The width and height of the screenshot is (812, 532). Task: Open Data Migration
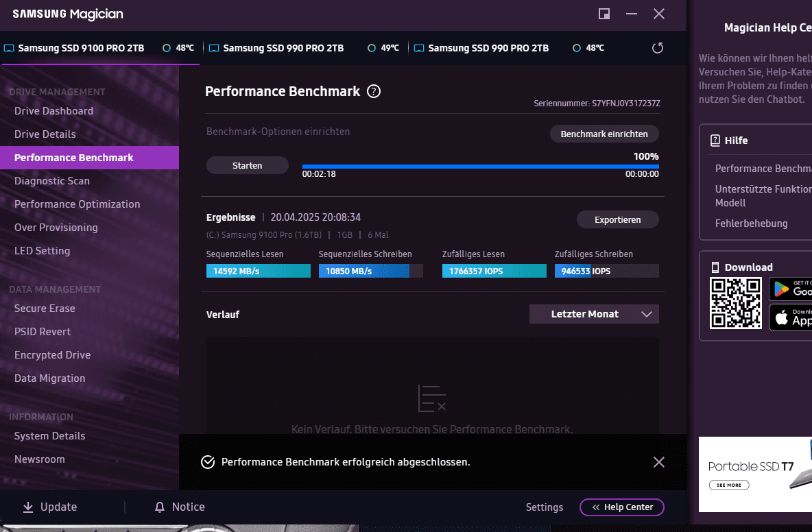click(x=49, y=378)
